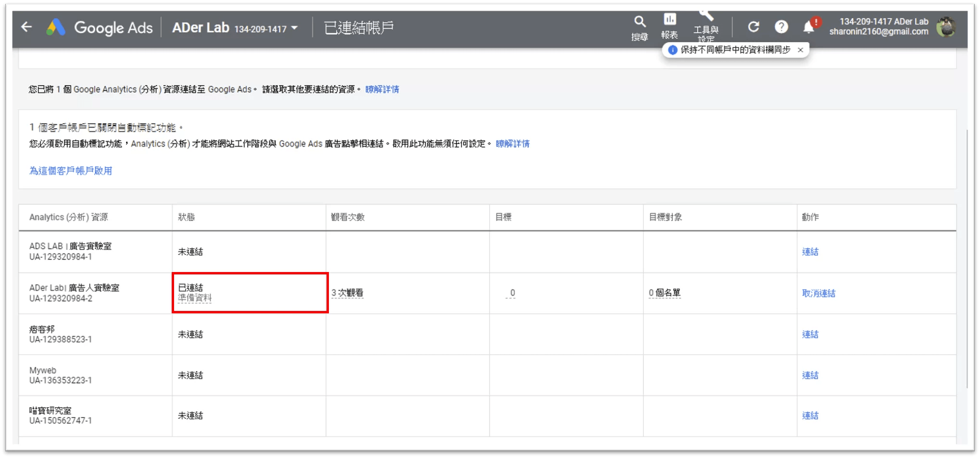Click 未連結 status for Myweb

click(x=190, y=375)
